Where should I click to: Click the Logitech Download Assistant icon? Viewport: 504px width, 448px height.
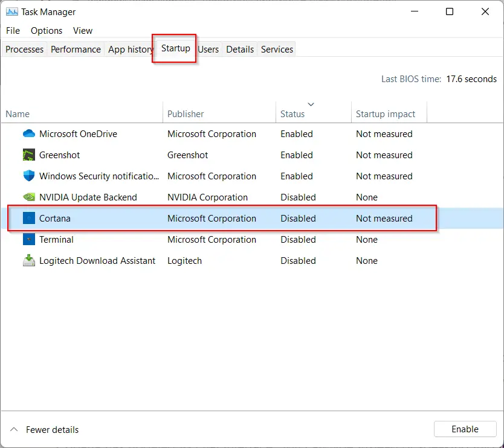pyautogui.click(x=29, y=260)
